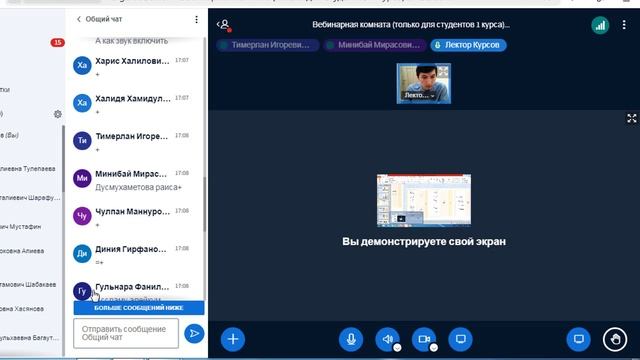Click the Ти avatar of Тимерлан Игоре…
This screenshot has width=640, height=360.
[x=82, y=141]
